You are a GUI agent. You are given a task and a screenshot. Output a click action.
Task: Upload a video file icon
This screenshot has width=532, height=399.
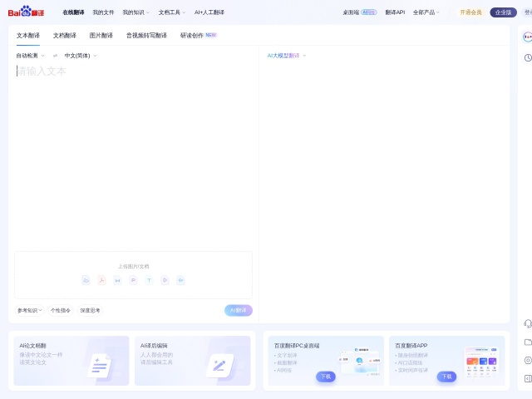pyautogui.click(x=165, y=280)
